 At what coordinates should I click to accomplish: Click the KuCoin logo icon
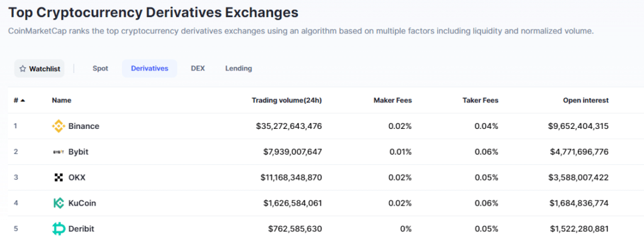(58, 203)
